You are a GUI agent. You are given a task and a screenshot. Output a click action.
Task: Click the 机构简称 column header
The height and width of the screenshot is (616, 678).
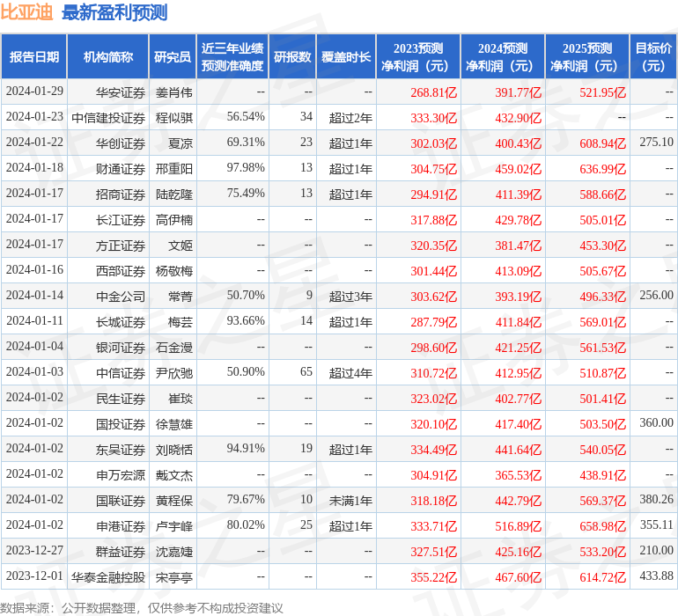[x=108, y=57]
